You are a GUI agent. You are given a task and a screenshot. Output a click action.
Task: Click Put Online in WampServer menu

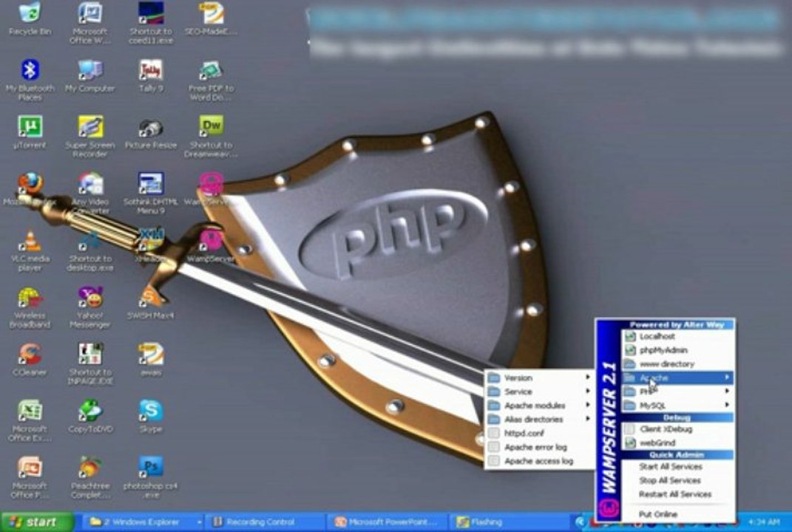(678, 514)
